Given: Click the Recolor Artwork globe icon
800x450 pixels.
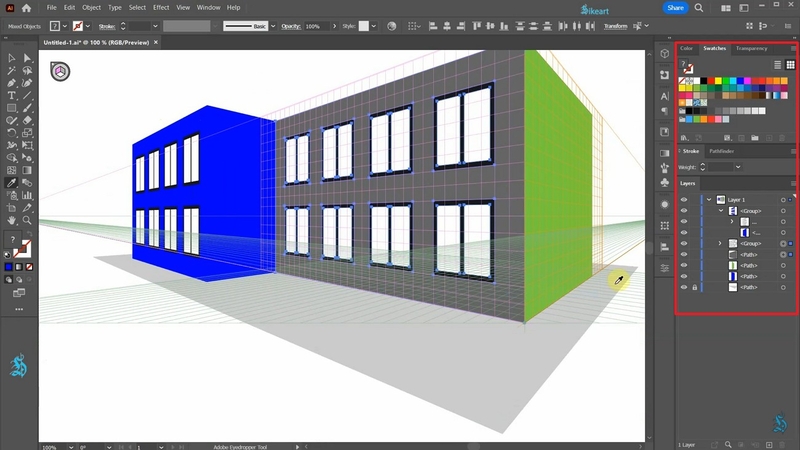Looking at the screenshot, I should click(x=392, y=26).
